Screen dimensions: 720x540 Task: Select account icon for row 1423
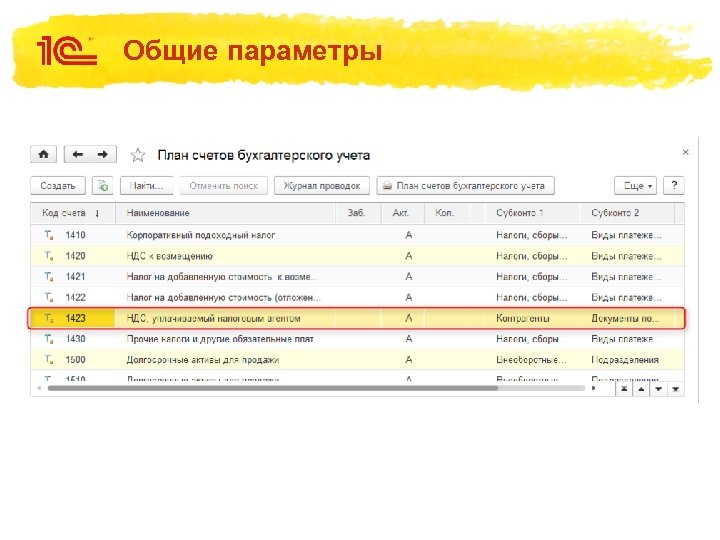[49, 318]
